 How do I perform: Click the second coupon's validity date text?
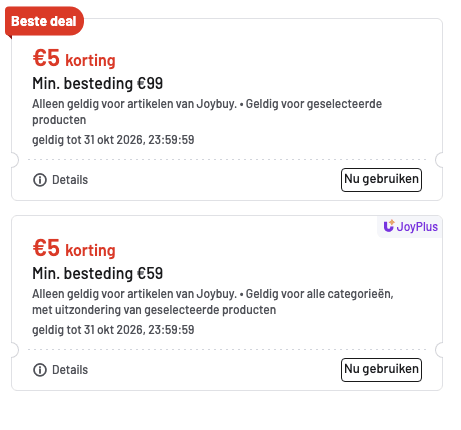click(x=113, y=330)
